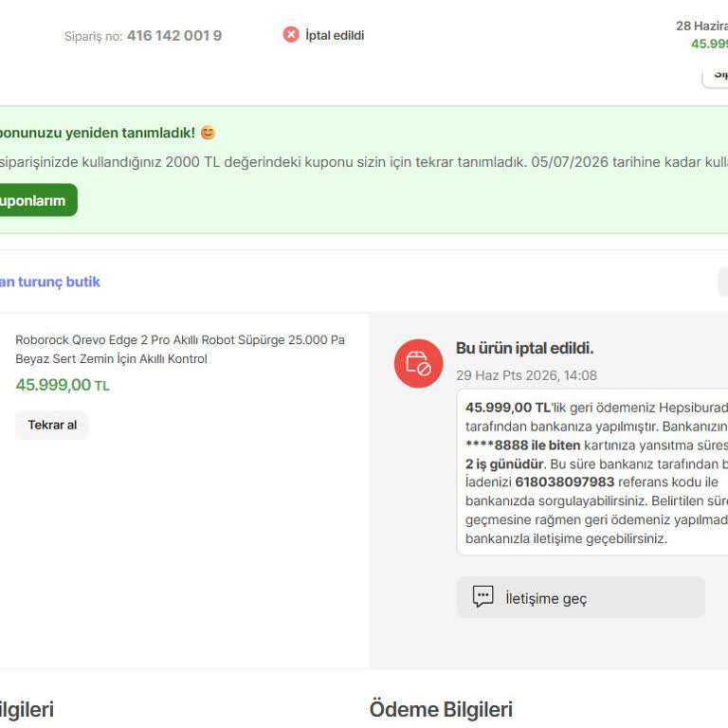
Task: Click the Beyaz Sert Zemin product subtitle line
Action: point(111,359)
